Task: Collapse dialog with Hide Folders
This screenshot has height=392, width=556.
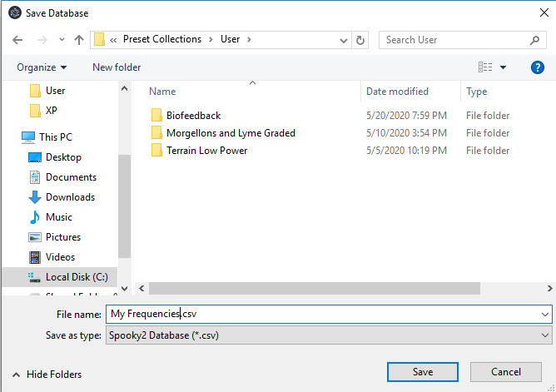Action: click(x=48, y=375)
